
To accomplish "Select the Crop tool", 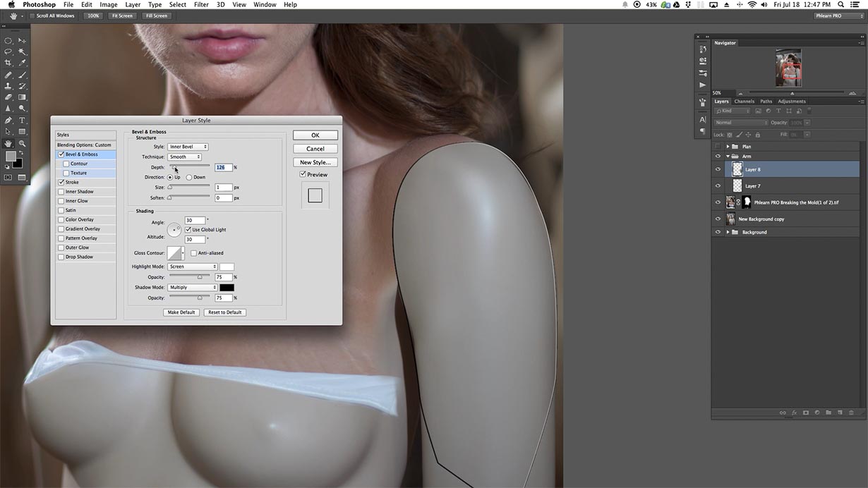I will [8, 63].
